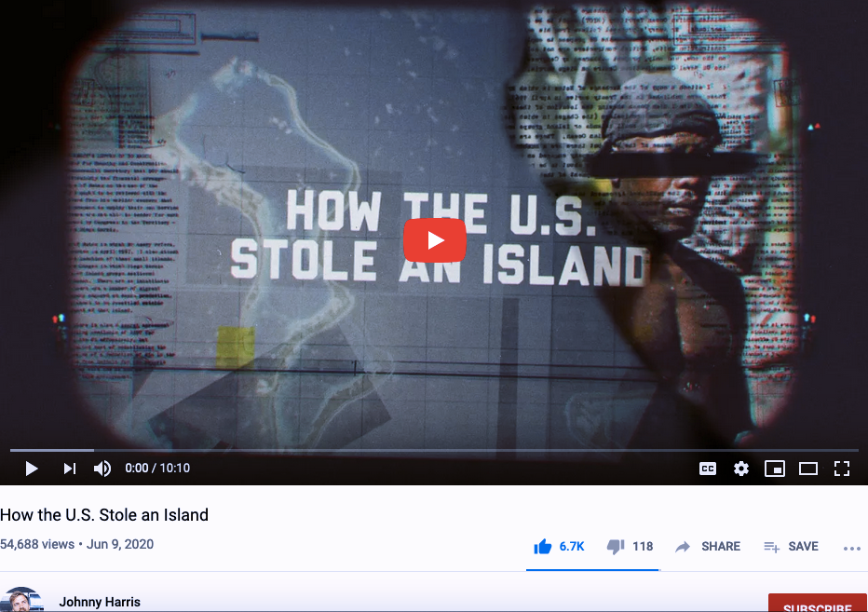The image size is (868, 612).
Task: Click Johnny Harris channel avatar thumbnail
Action: [x=21, y=600]
